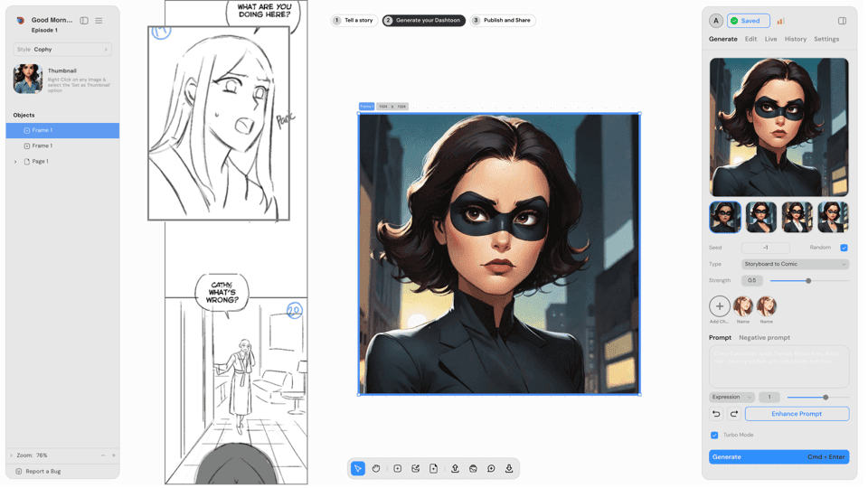The image size is (868, 488).
Task: Click the Enhance Prompt button
Action: [797, 414]
